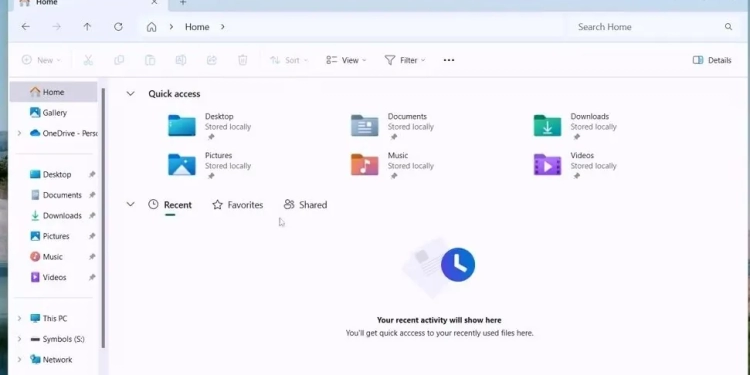Switch to the Shared tab
The image size is (750, 375).
(305, 205)
